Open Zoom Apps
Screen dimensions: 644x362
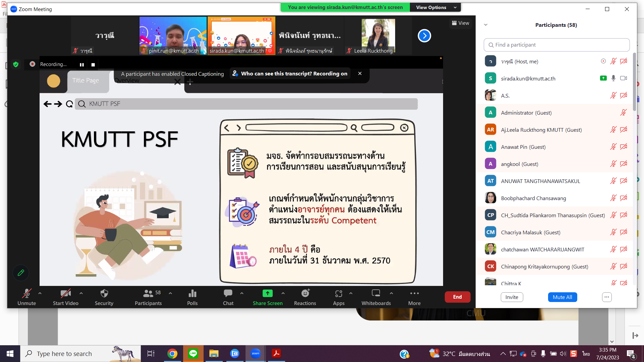click(338, 297)
